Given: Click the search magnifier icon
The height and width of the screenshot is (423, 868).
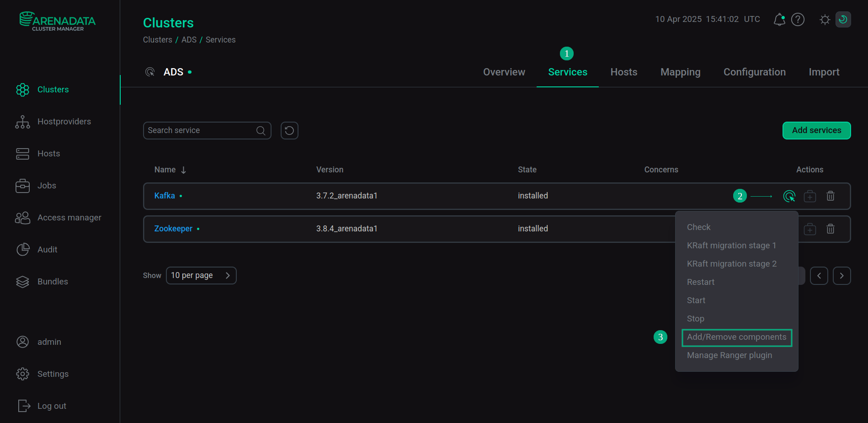Looking at the screenshot, I should 261,131.
